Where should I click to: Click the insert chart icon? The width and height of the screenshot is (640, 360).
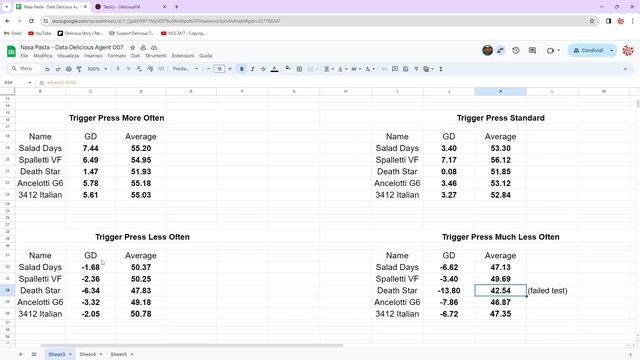tap(405, 69)
